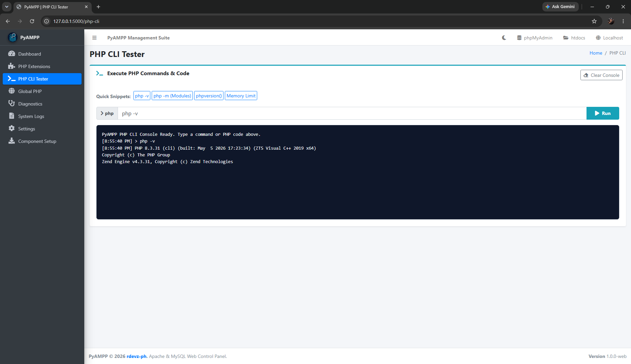Click the phpMyAdmin database icon
Viewport: 631px width, 364px height.
click(x=519, y=38)
